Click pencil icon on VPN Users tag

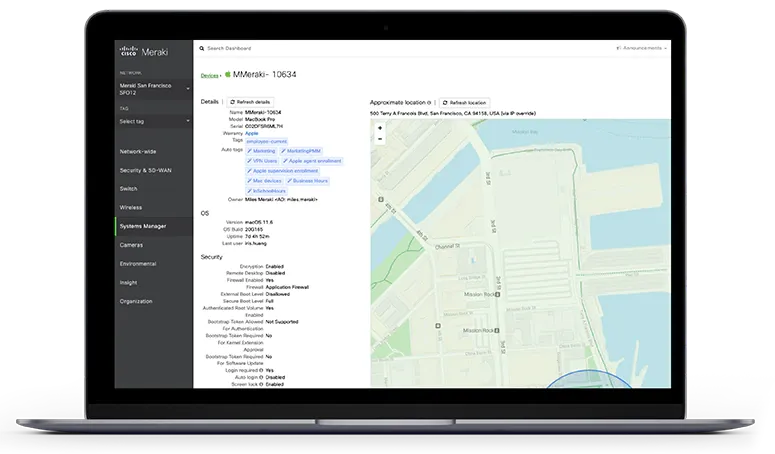click(250, 161)
